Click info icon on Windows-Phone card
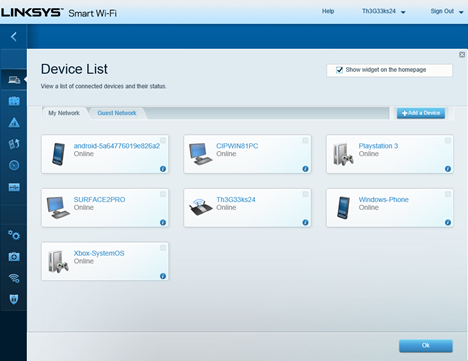This screenshot has width=468, height=361. coord(448,222)
